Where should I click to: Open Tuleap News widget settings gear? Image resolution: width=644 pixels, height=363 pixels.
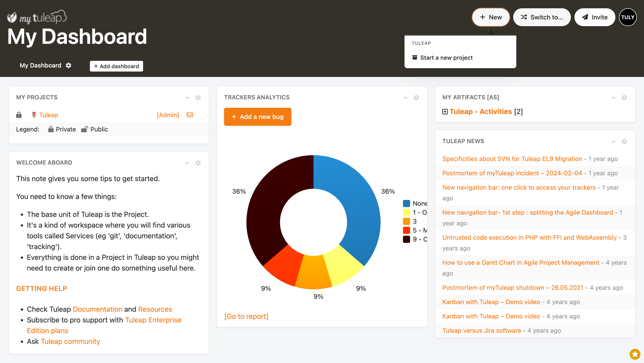click(624, 141)
